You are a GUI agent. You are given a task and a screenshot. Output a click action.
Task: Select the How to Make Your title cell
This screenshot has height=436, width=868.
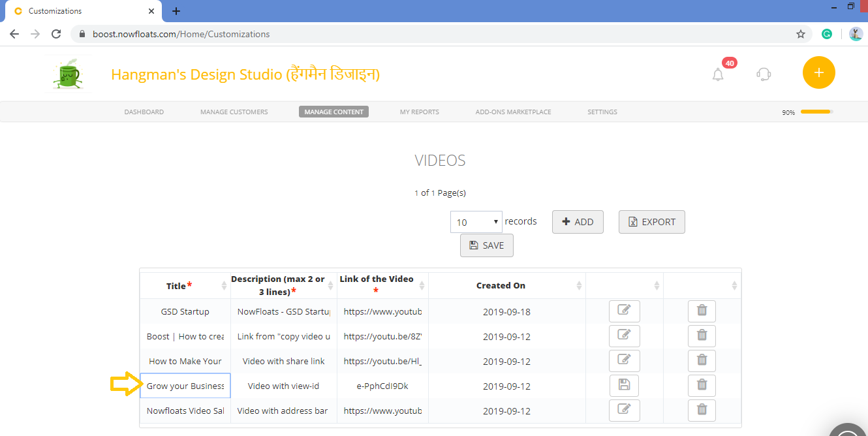tap(185, 361)
